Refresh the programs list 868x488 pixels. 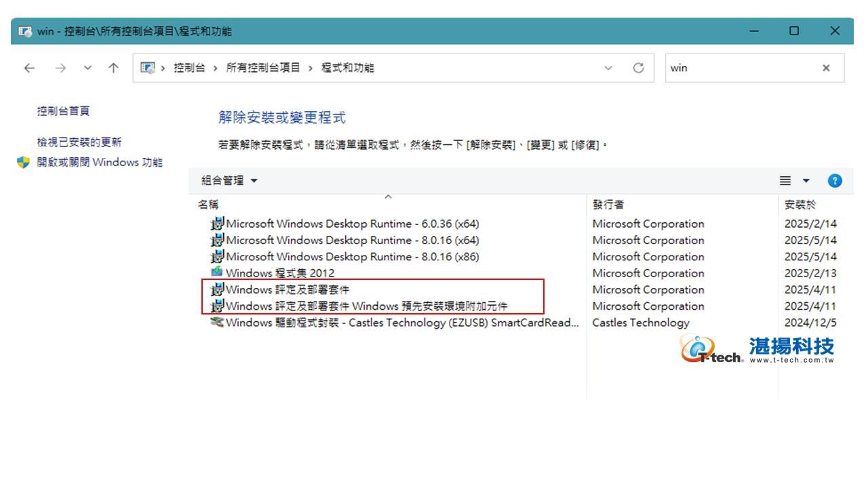638,68
